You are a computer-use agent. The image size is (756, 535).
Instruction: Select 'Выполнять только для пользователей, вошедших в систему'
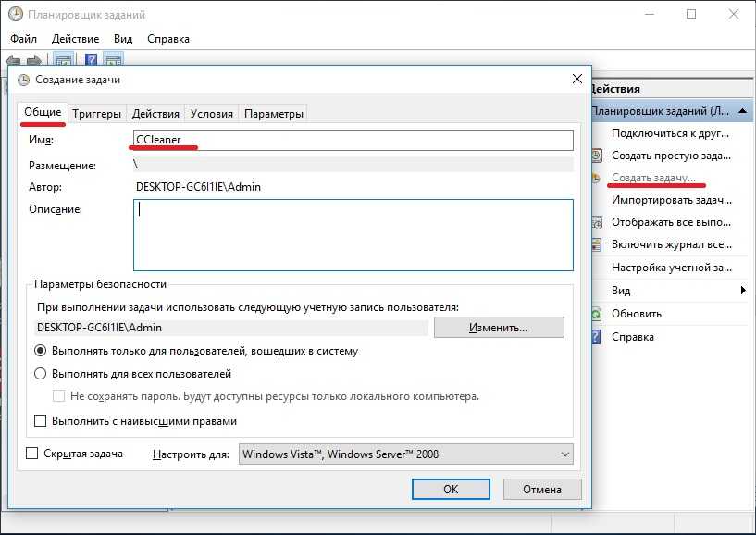tap(40, 351)
